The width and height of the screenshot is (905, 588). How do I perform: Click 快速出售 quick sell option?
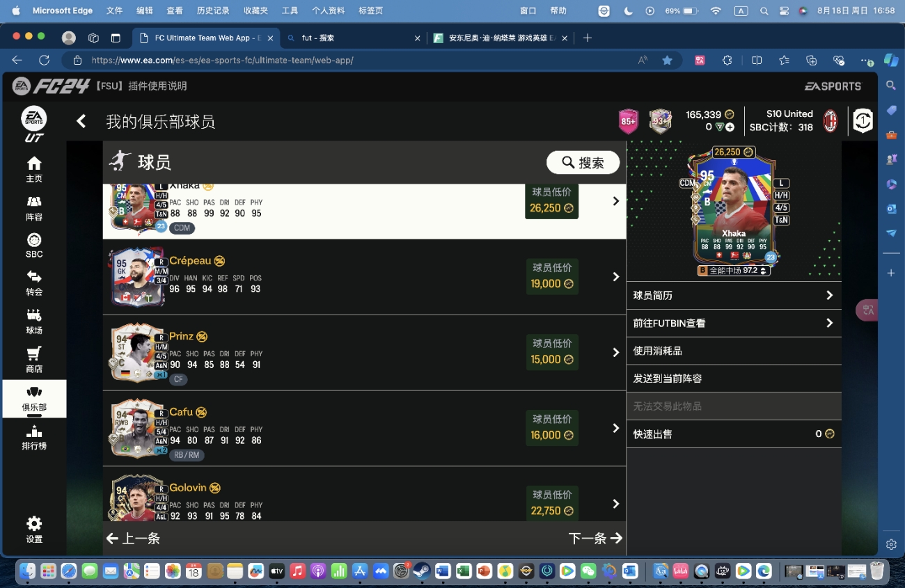734,434
